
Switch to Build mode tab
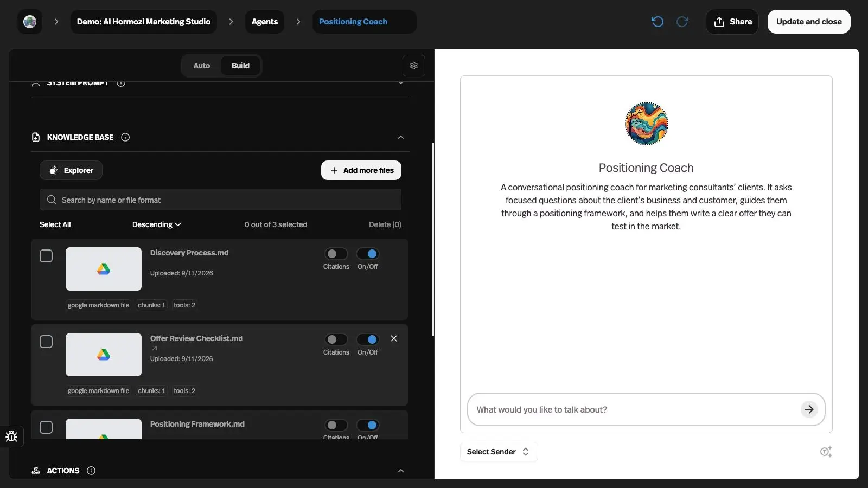click(x=240, y=66)
